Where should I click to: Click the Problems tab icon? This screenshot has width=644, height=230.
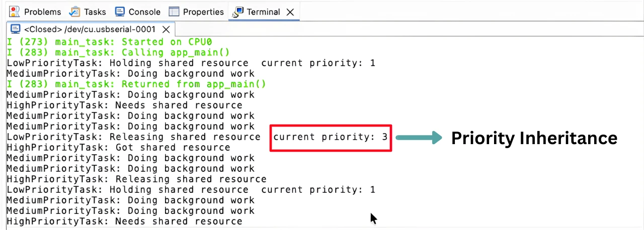tap(15, 12)
